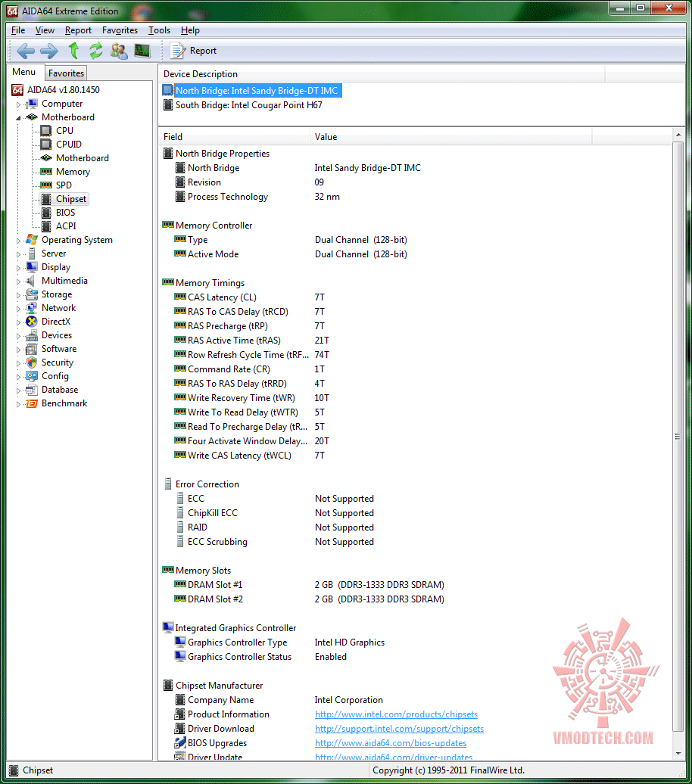Screen dimensions: 692x784
Task: Expand the Operating System node
Action: pyautogui.click(x=18, y=241)
